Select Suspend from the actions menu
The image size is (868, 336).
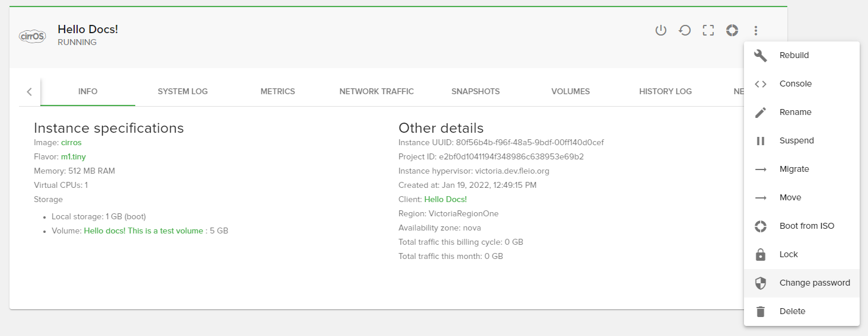796,141
